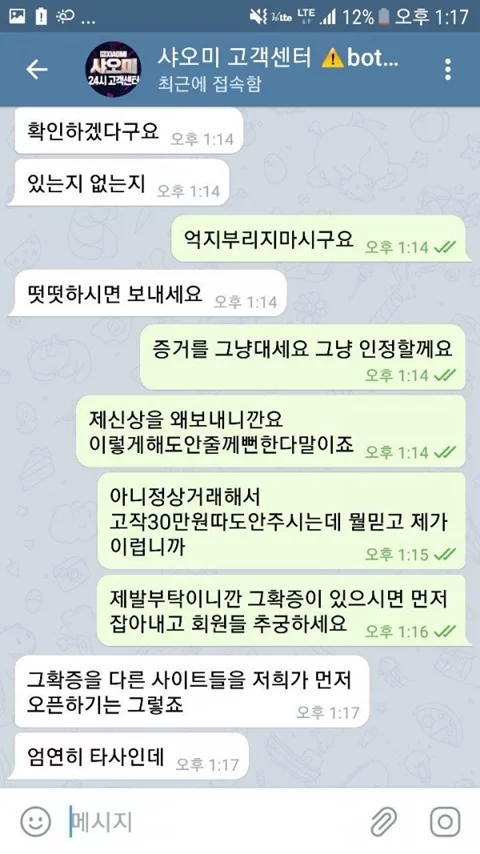Tap the weather notification icon

65,17
